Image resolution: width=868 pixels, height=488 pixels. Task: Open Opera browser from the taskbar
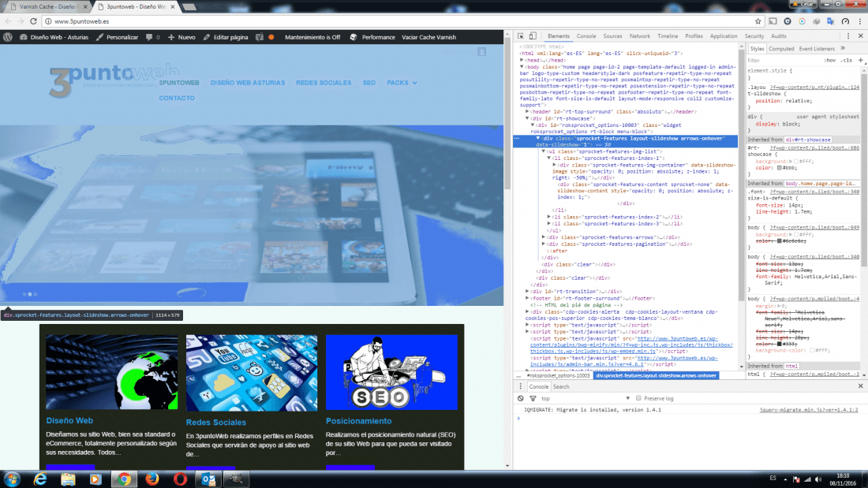point(180,479)
